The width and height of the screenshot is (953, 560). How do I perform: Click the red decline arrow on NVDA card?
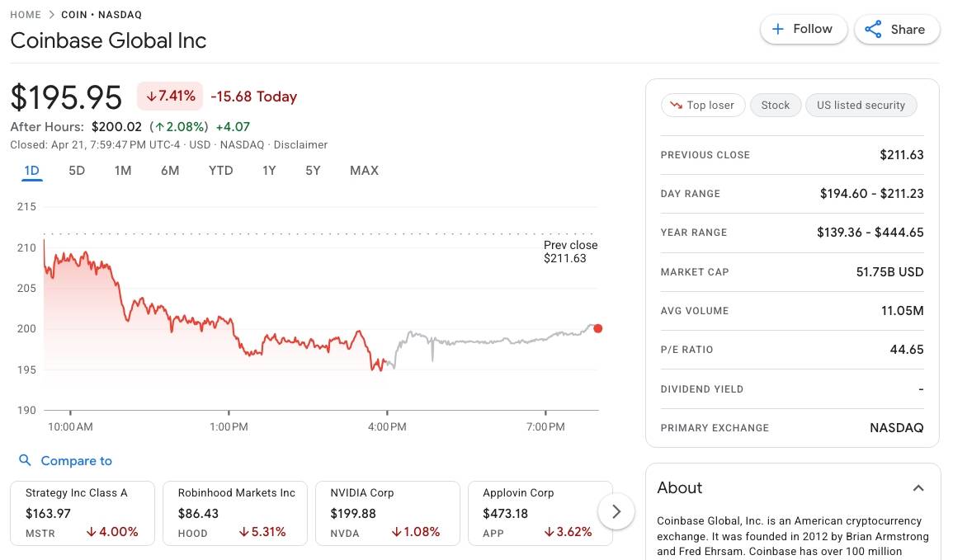pyautogui.click(x=396, y=532)
